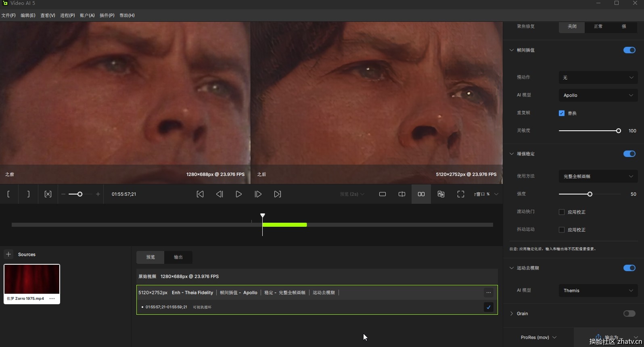Set trim end with right bracket icon

(x=28, y=194)
